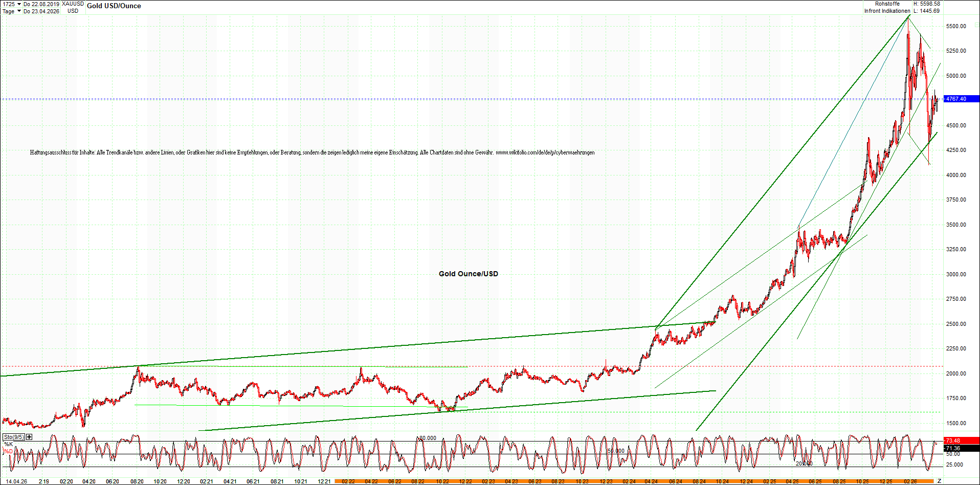This screenshot has width=980, height=485.
Task: Click the black 71.36 stochastic value tag
Action: (x=961, y=448)
